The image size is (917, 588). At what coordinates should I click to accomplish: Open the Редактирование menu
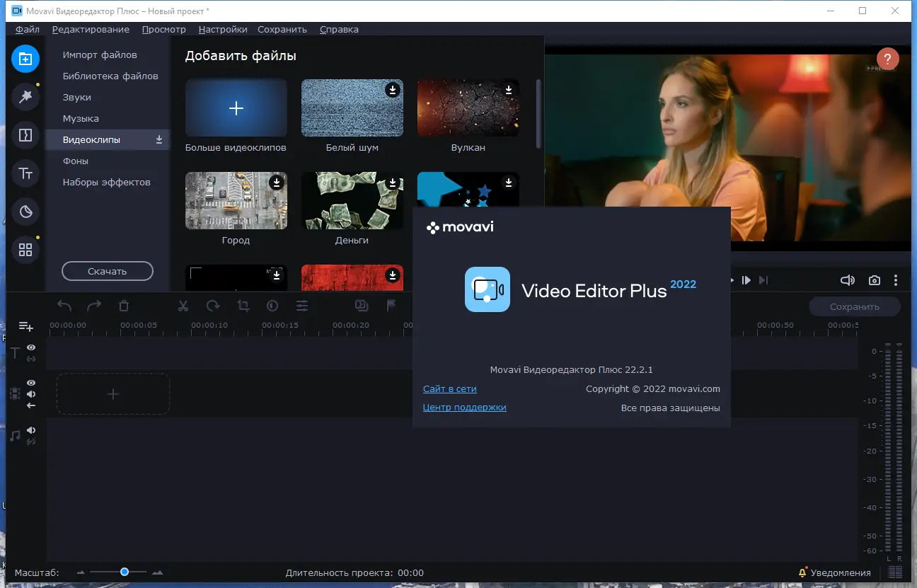pos(91,29)
